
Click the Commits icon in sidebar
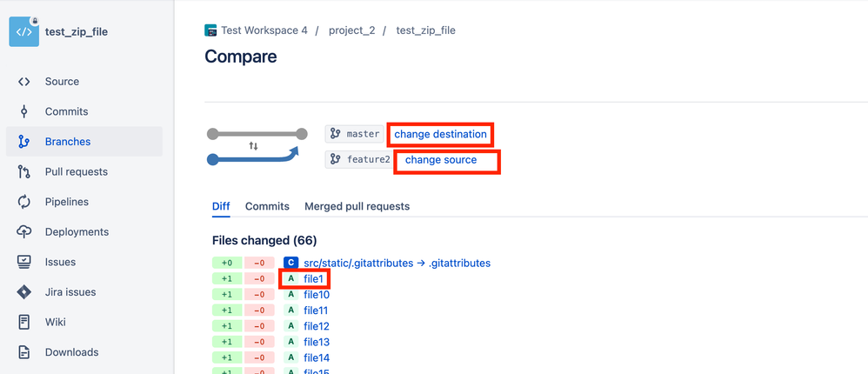[x=23, y=111]
